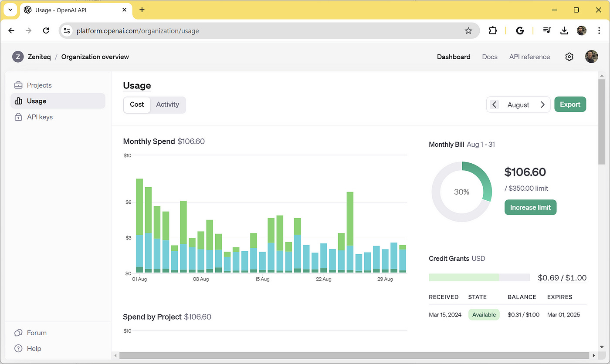Click the $0.31 / $1.00 balance cell
Viewport: 610px width, 364px height.
pos(523,314)
